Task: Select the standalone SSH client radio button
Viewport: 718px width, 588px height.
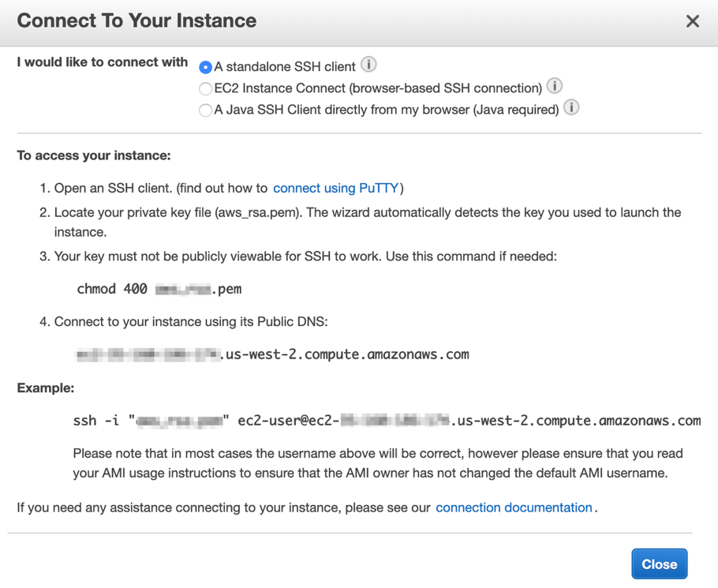Action: pyautogui.click(x=204, y=67)
